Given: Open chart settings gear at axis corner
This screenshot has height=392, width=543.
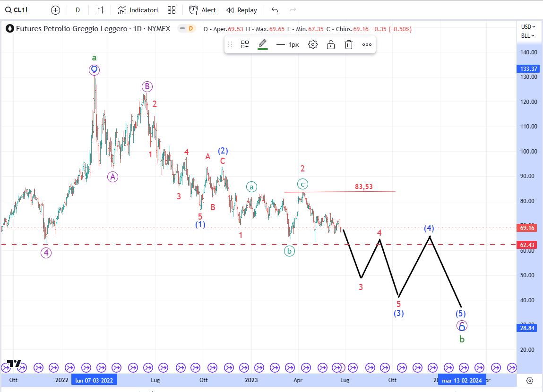Looking at the screenshot, I should pyautogui.click(x=529, y=381).
